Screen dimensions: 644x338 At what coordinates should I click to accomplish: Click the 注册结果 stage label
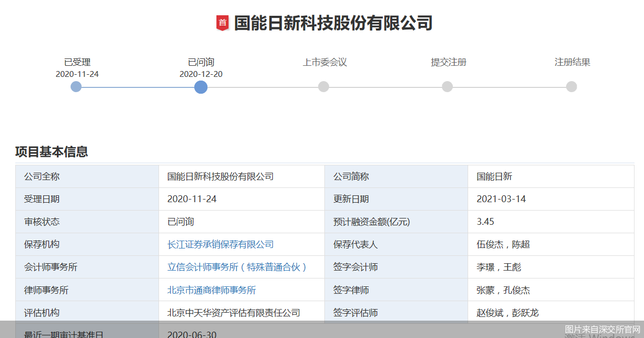coord(572,62)
